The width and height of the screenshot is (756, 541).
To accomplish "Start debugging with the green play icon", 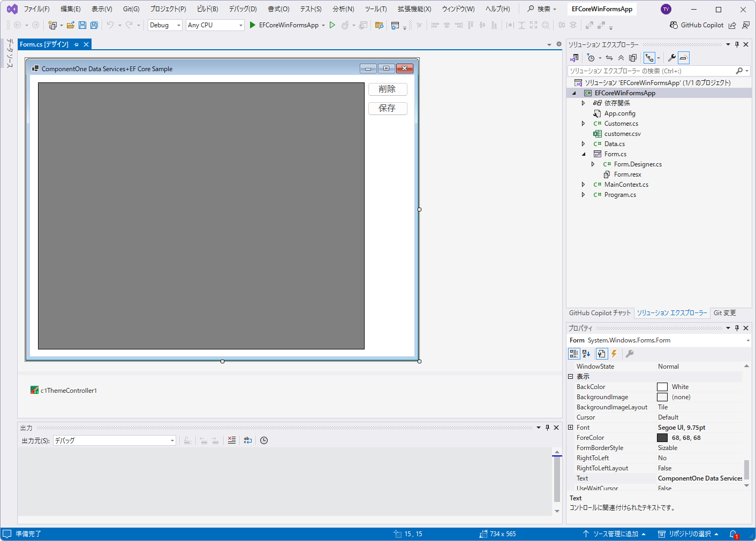I will coord(253,25).
